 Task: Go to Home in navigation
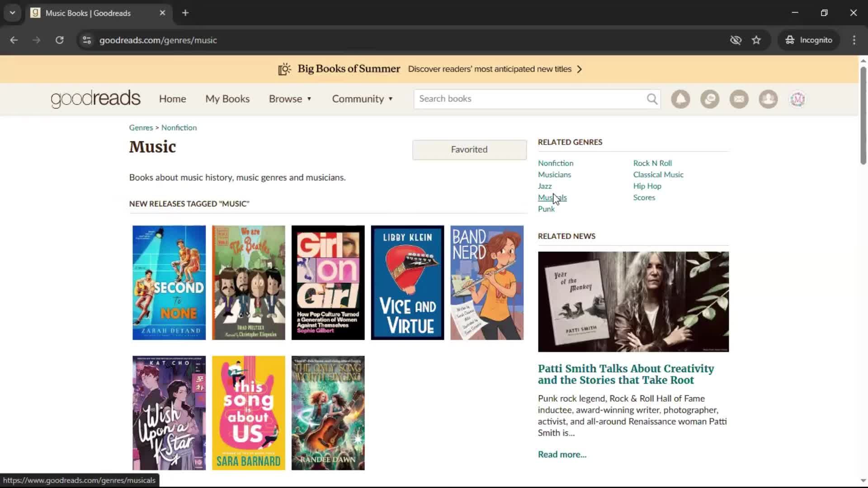pyautogui.click(x=172, y=99)
